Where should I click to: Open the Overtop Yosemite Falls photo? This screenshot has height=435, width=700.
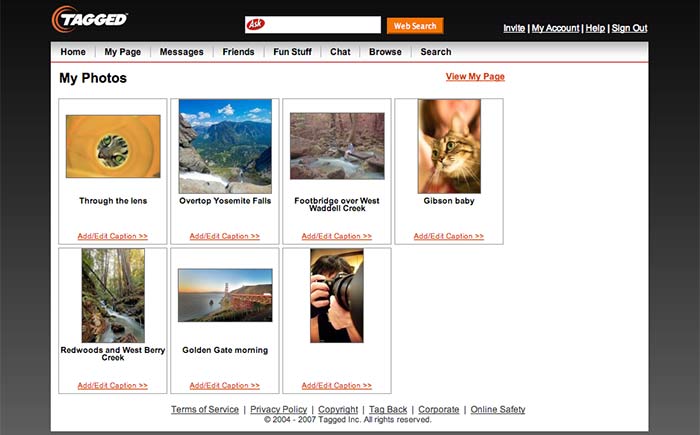click(225, 146)
